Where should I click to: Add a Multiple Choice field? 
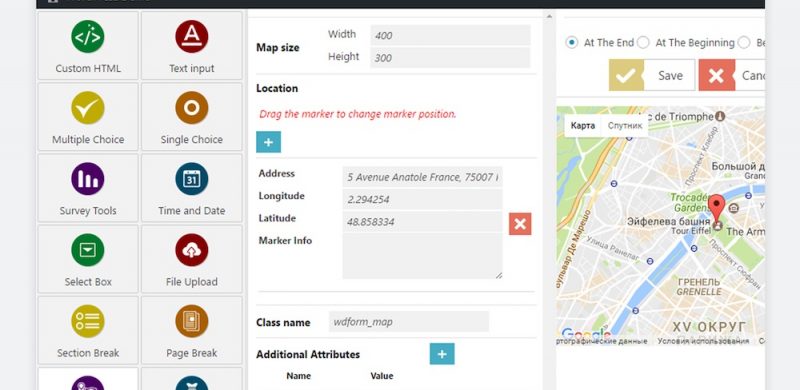coord(88,117)
